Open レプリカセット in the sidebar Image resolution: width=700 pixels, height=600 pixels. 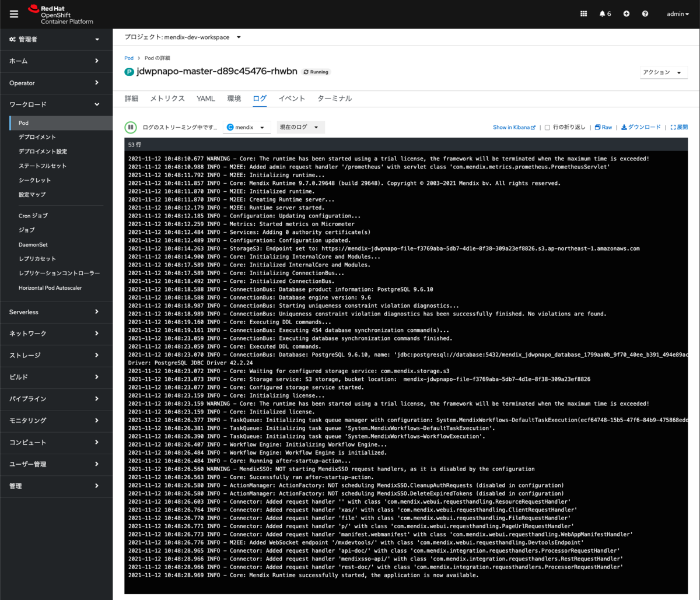[61, 259]
